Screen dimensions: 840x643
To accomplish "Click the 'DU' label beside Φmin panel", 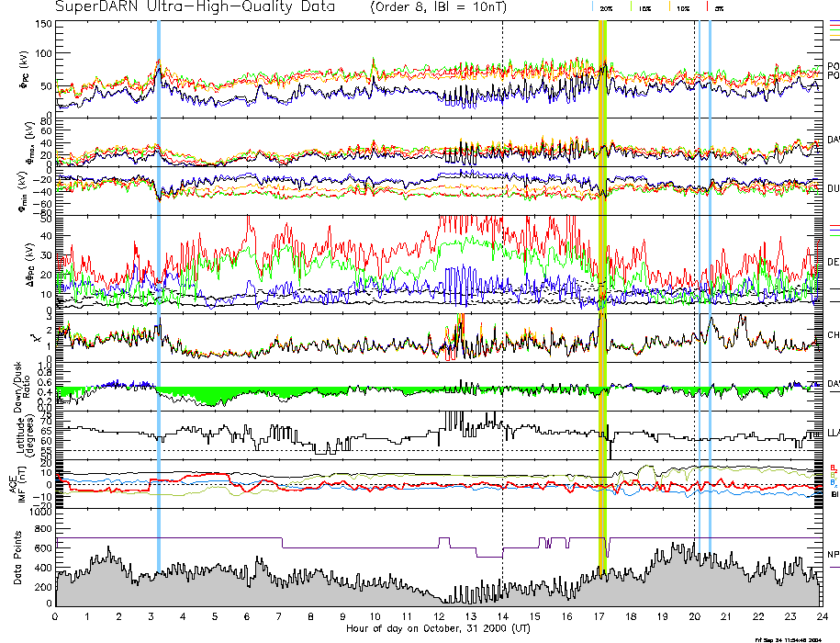I will [x=834, y=188].
